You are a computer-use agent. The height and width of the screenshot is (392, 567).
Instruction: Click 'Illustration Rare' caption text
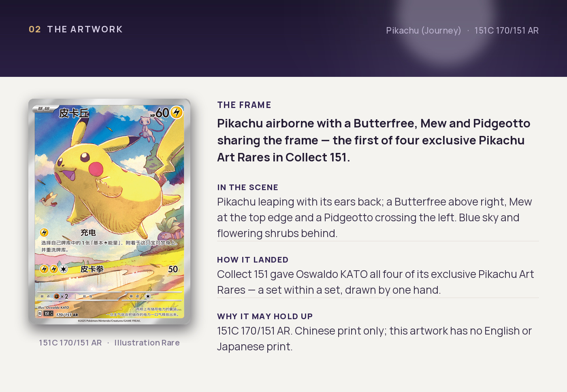(147, 343)
